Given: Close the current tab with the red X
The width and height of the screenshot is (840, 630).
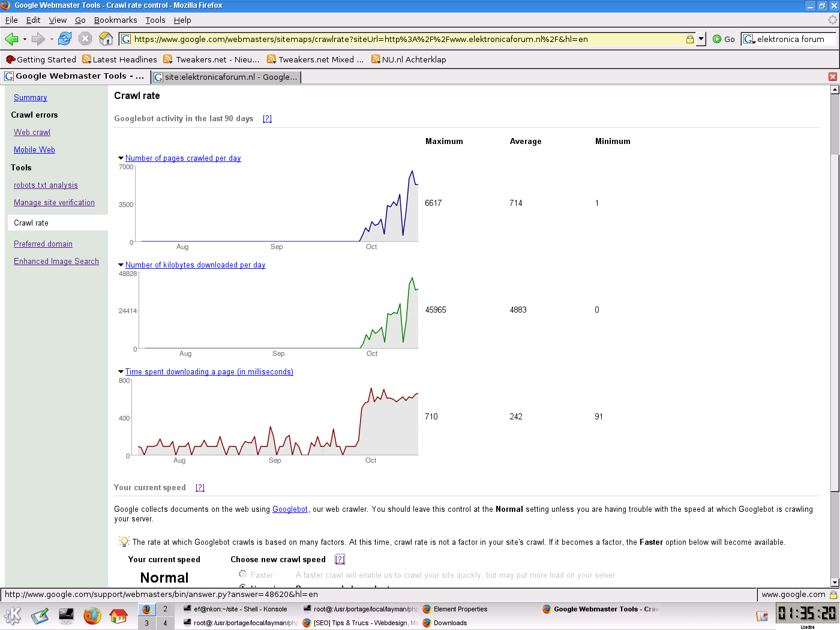Looking at the screenshot, I should tap(833, 77).
